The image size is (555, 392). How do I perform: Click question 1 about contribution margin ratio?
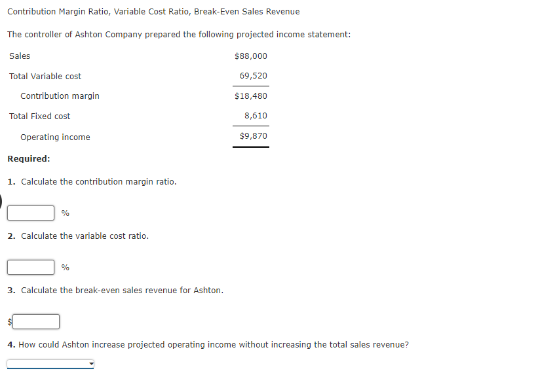[x=91, y=181]
